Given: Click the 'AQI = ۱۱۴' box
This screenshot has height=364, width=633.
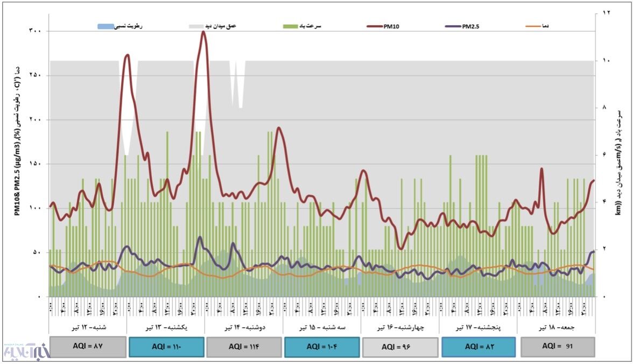Looking at the screenshot, I should (244, 347).
